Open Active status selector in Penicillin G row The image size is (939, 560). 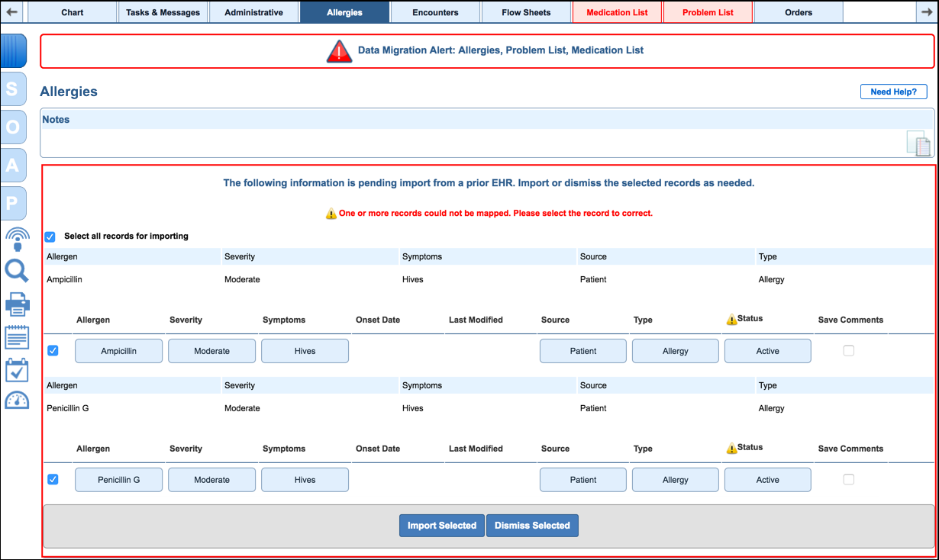point(768,480)
